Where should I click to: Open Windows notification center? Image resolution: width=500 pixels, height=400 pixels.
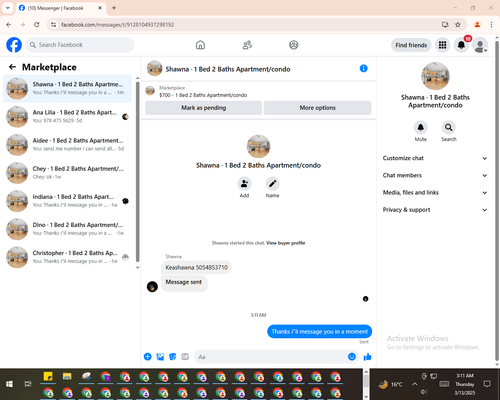487,384
